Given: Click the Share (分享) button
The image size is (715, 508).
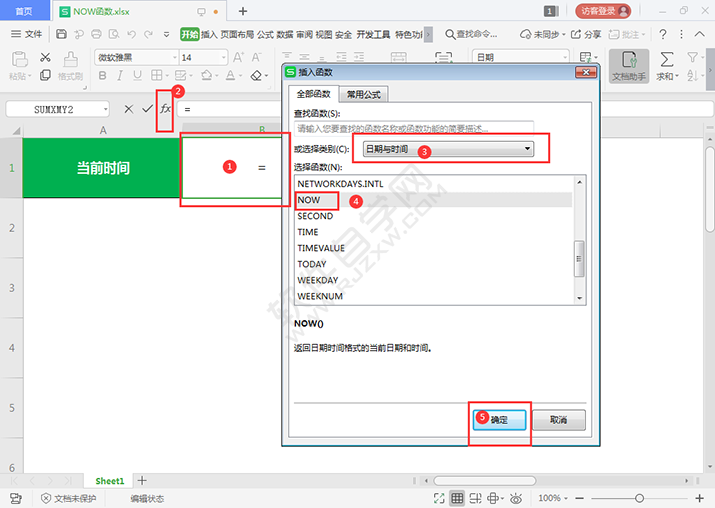Looking at the screenshot, I should coord(586,34).
